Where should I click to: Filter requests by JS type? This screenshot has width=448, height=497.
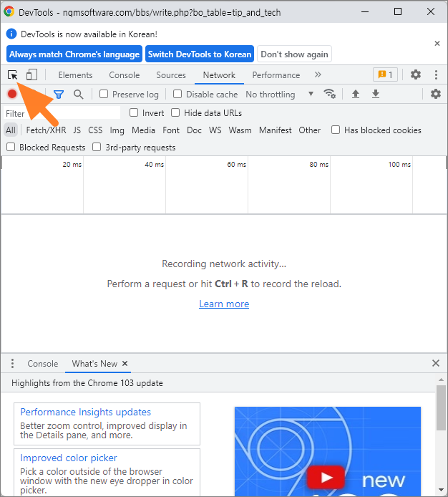click(x=77, y=130)
